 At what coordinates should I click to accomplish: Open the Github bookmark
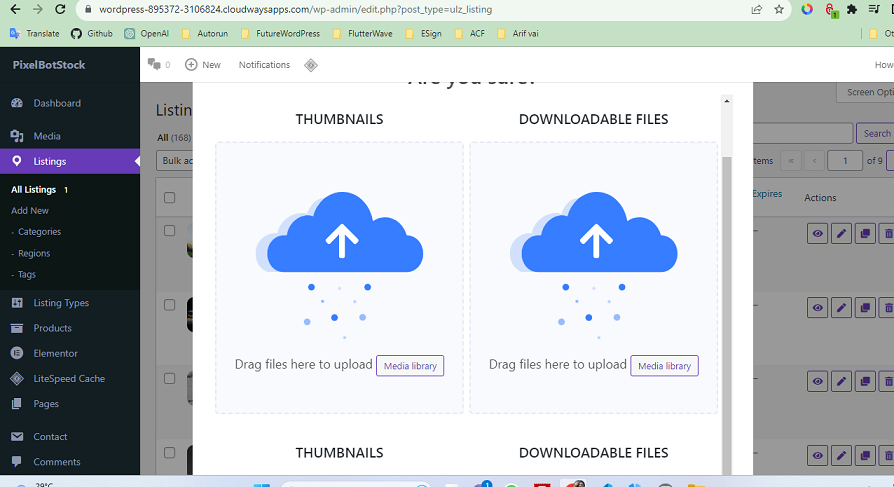tap(92, 34)
